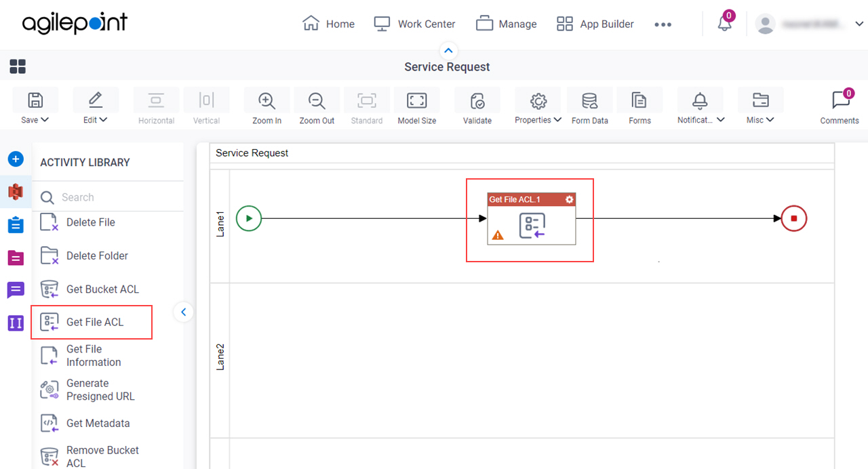Click the Notifications bell toolbar icon

[x=700, y=100]
